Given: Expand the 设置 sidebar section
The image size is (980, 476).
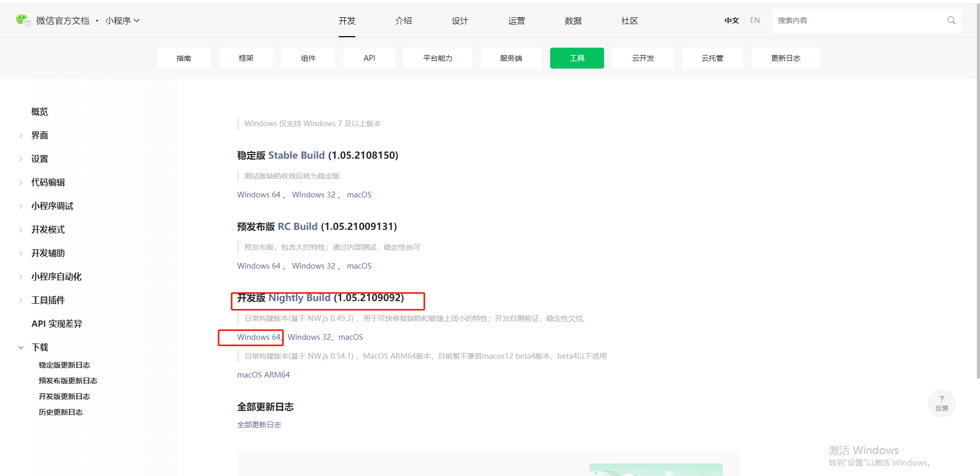Looking at the screenshot, I should coord(21,159).
